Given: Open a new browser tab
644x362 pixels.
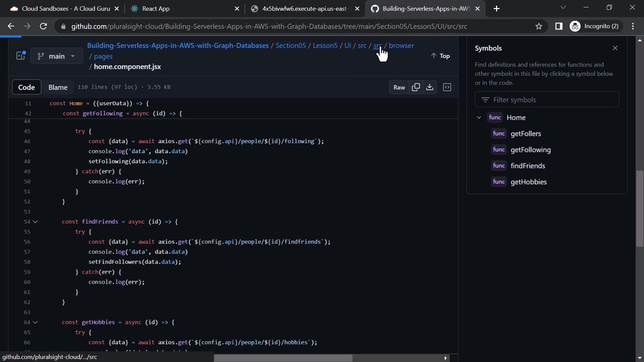Looking at the screenshot, I should click(496, 8).
